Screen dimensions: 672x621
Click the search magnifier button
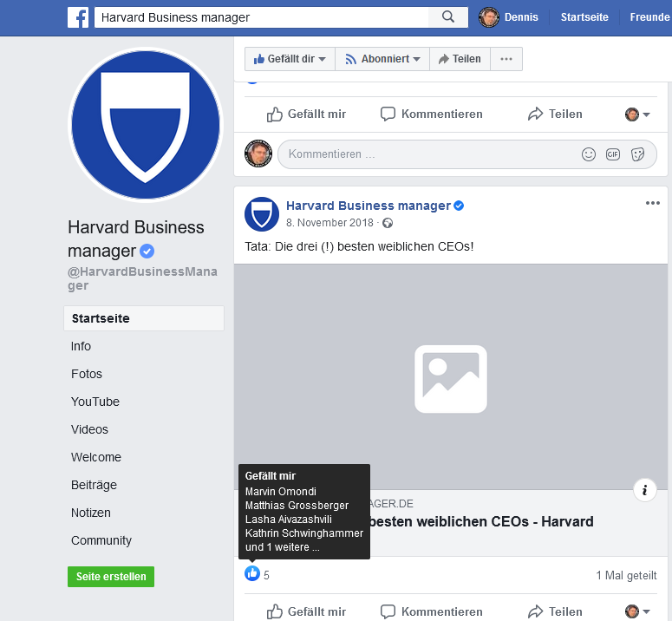pos(448,17)
